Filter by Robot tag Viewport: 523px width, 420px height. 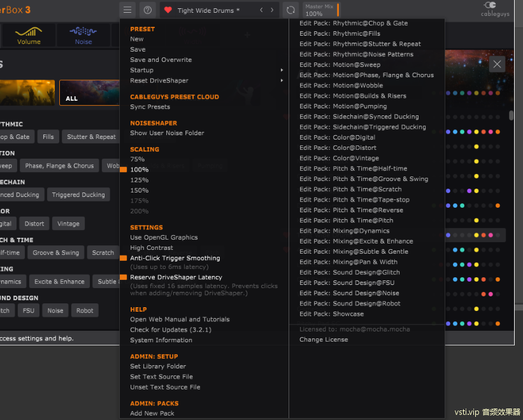point(85,310)
